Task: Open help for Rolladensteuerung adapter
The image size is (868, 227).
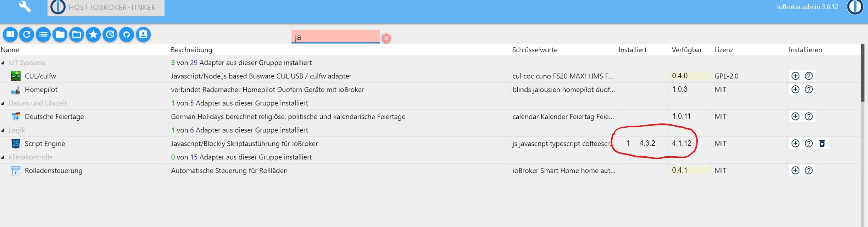Action: click(809, 171)
